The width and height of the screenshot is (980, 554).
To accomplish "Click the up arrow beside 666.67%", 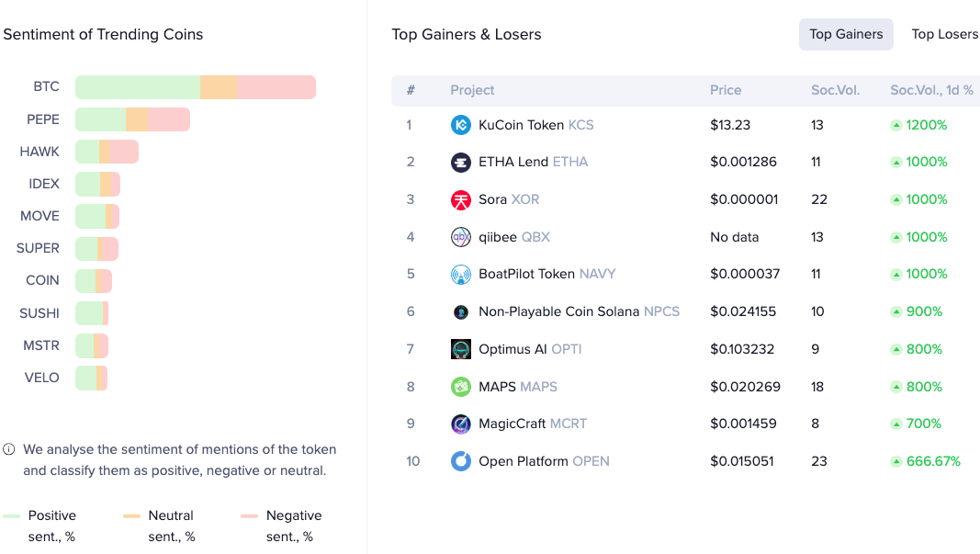I will pos(896,461).
